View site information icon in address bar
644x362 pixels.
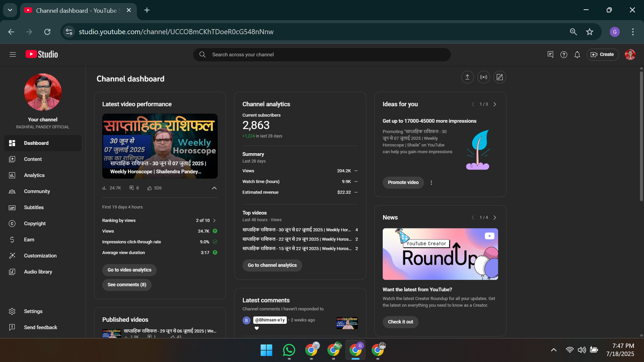(69, 32)
